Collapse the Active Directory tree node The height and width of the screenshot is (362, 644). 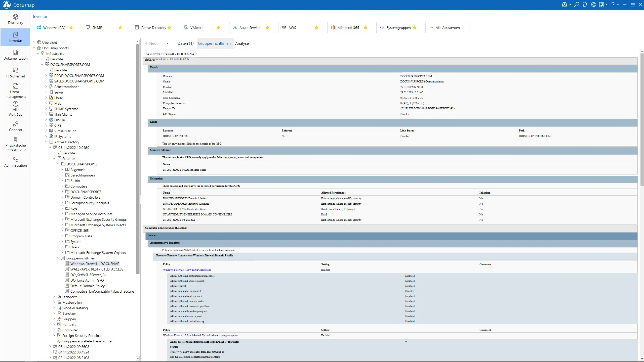(x=46, y=142)
